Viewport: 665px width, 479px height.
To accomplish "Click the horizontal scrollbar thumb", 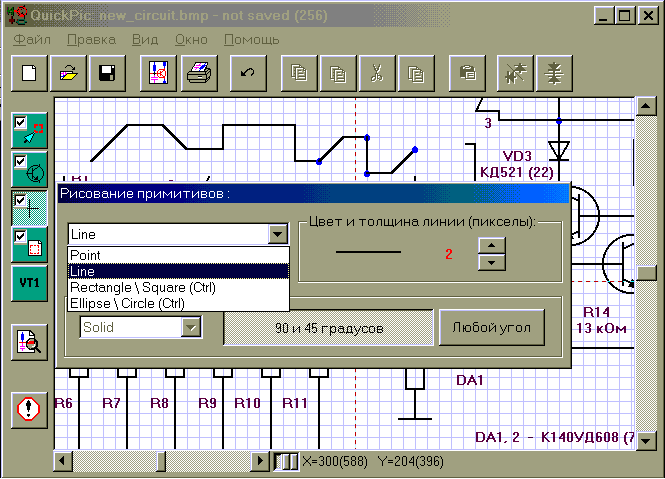I will (161, 462).
